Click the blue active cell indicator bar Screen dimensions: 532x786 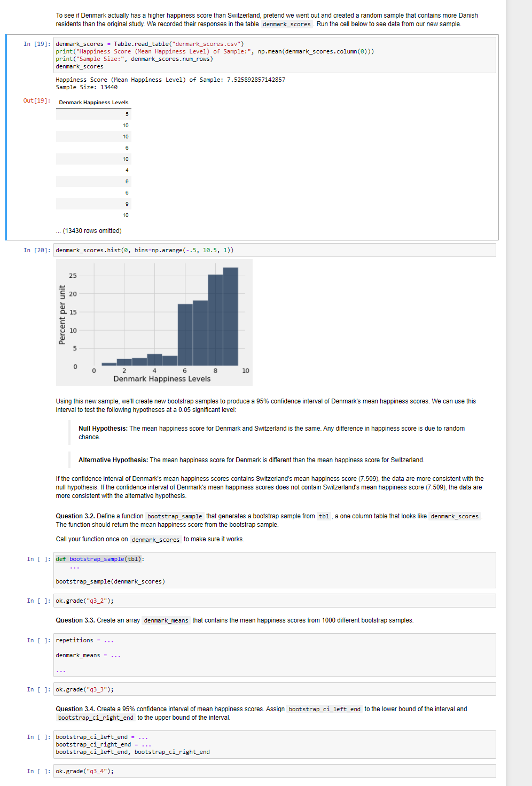coord(6,137)
